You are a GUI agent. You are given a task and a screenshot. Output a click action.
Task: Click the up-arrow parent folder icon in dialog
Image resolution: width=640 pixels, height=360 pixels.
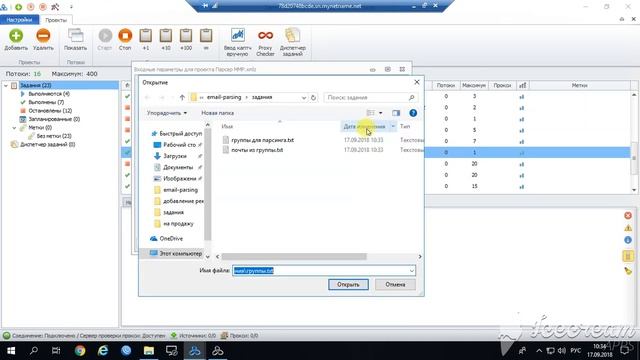(x=182, y=98)
